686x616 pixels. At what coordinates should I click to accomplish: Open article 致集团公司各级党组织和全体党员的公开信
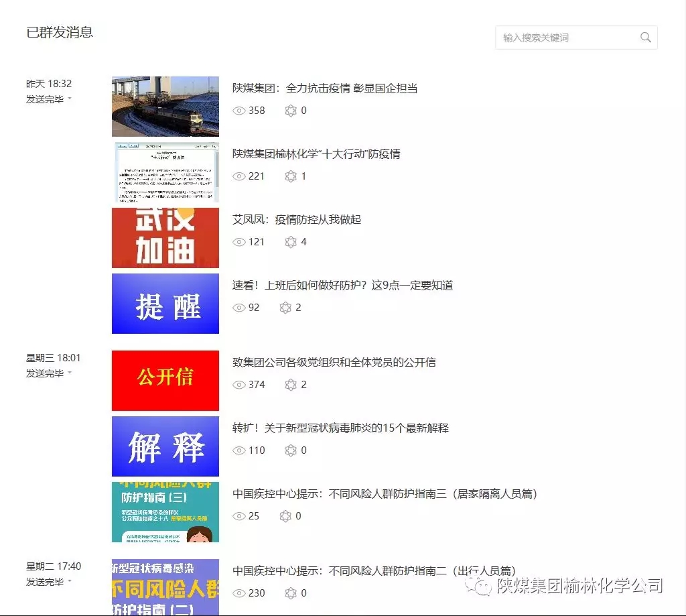tap(334, 362)
